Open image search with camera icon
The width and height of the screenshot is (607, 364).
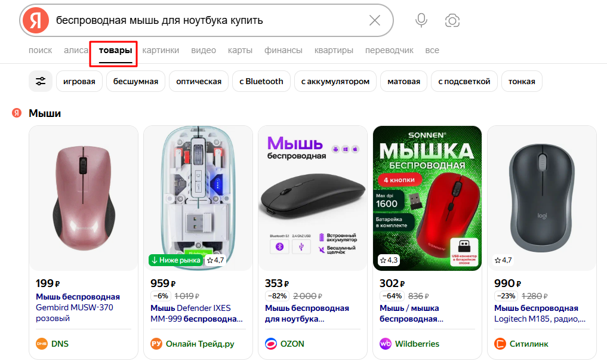[x=452, y=21]
